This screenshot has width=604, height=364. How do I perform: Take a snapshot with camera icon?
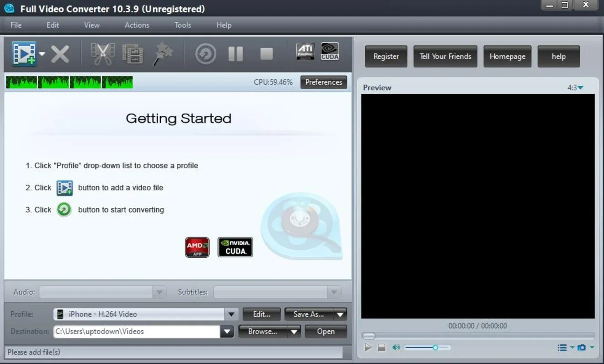click(582, 348)
